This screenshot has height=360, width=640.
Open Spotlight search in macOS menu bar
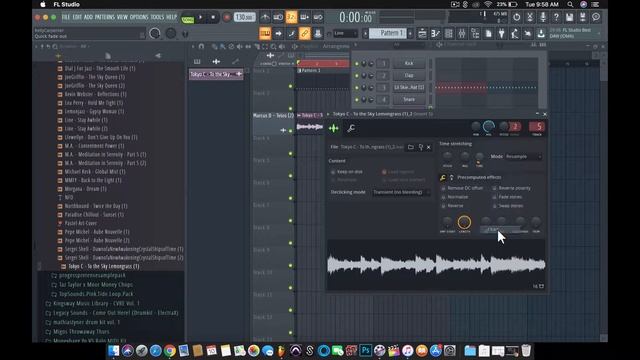click(570, 4)
